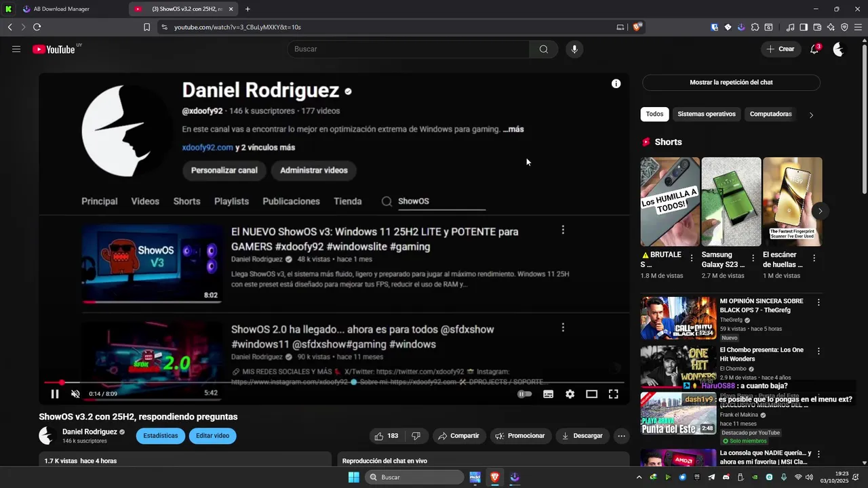The width and height of the screenshot is (868, 488).
Task: Go to YouTube home via logo
Action: (x=54, y=49)
